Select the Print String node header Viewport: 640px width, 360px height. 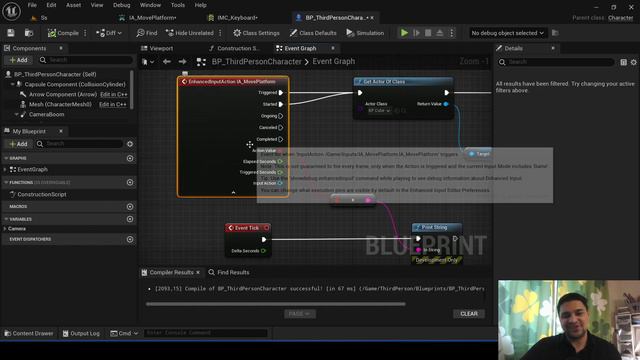pyautogui.click(x=437, y=227)
